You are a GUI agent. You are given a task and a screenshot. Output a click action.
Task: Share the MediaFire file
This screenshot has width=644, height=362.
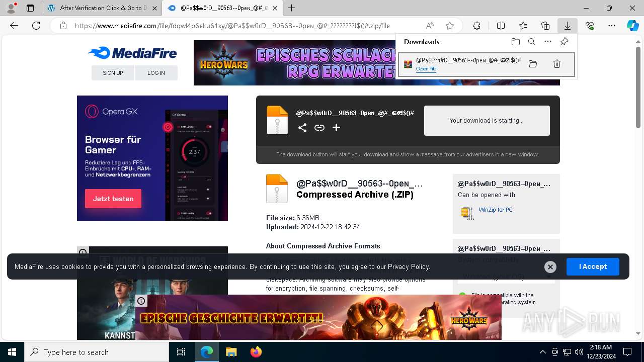(x=302, y=128)
